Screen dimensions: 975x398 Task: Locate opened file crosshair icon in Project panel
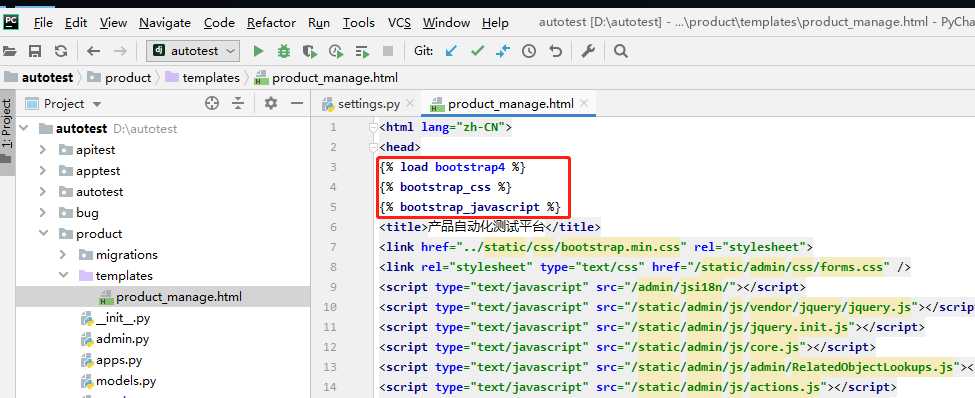212,103
